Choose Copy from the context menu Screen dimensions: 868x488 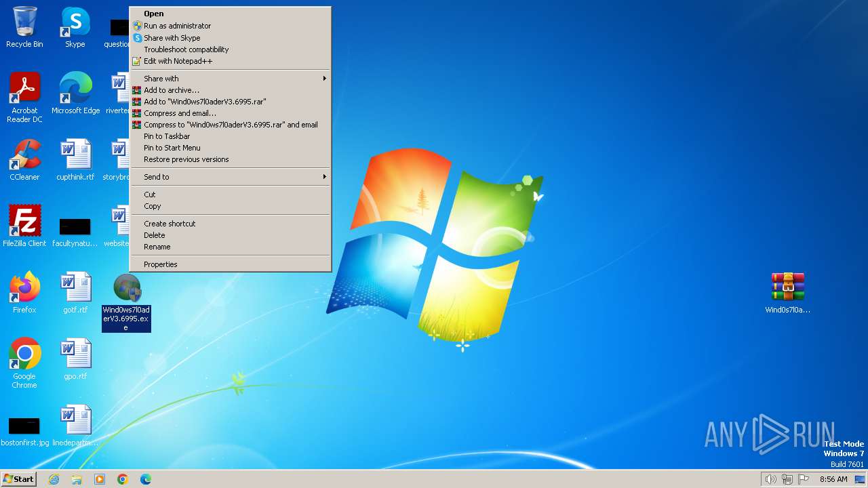click(x=230, y=206)
